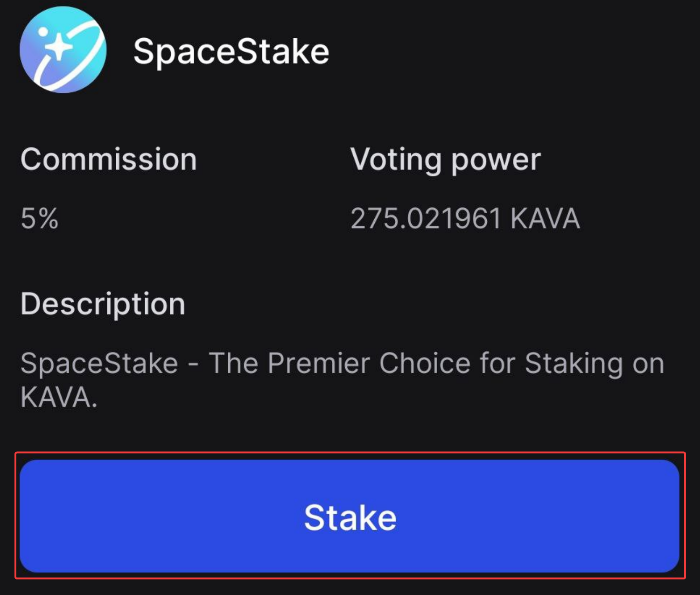Click the SpaceStake validator logo
The image size is (700, 595).
(63, 49)
